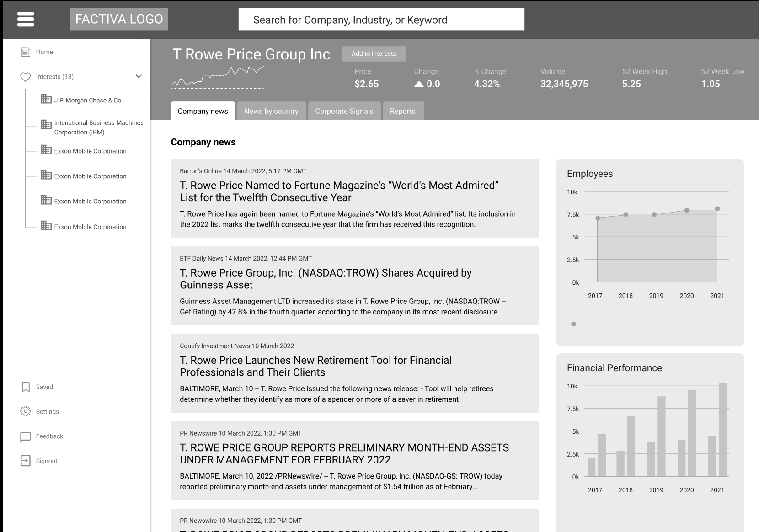Click the Home page icon
The height and width of the screenshot is (532, 759).
pos(26,52)
